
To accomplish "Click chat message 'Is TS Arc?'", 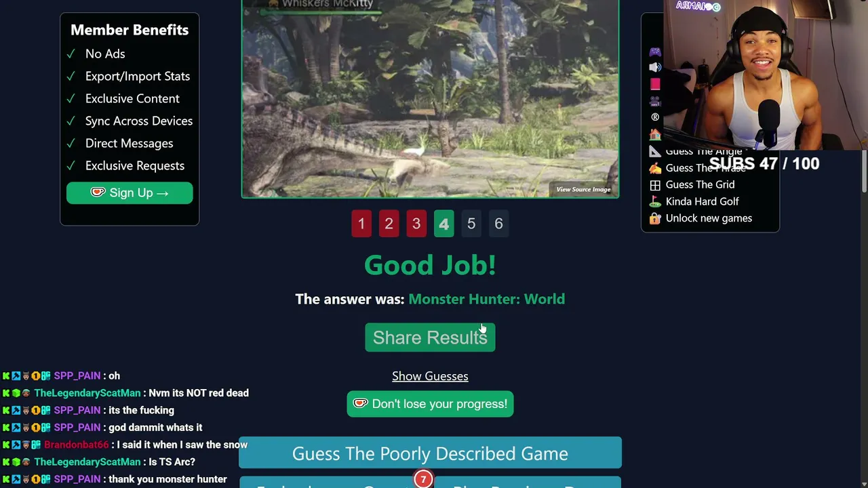I will click(172, 462).
